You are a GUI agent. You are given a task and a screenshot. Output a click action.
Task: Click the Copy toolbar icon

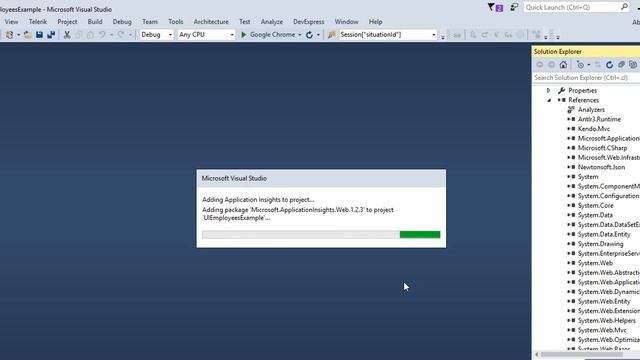[79, 35]
